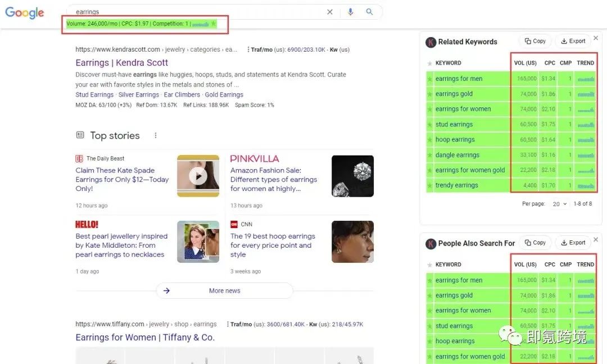This screenshot has width=607, height=364.
Task: Click the Google logo
Action: tap(24, 12)
